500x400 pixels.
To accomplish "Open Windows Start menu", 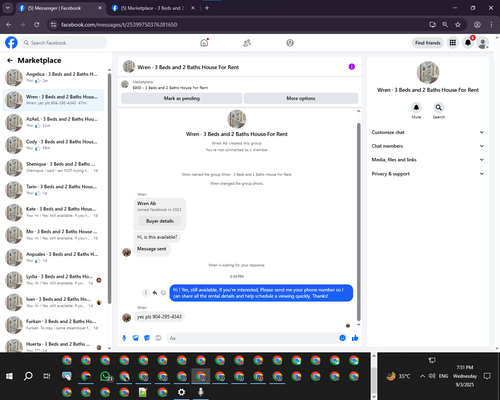I will (x=9, y=376).
